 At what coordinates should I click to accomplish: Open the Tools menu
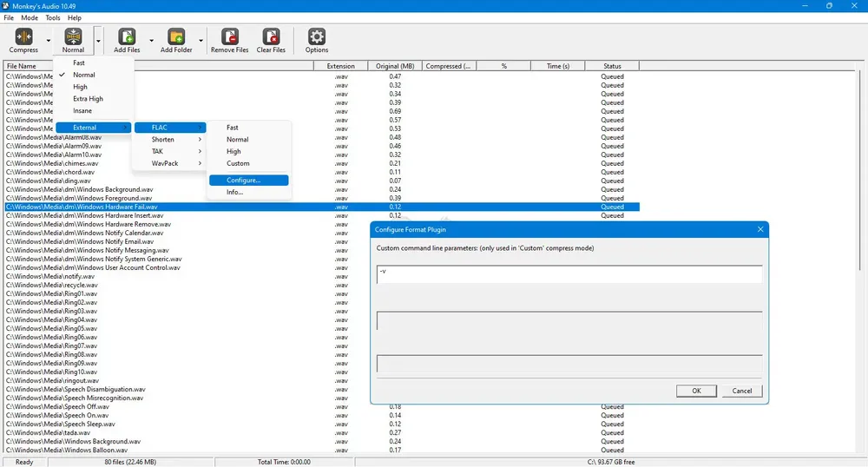[x=53, y=17]
